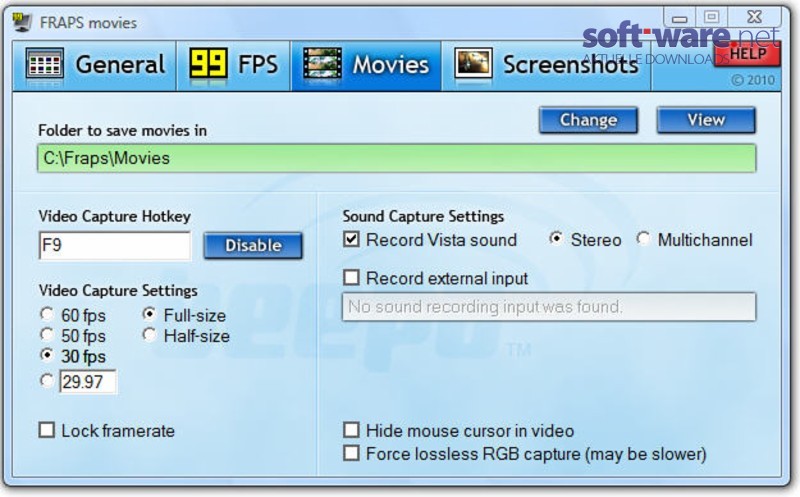The height and width of the screenshot is (497, 800).
Task: Click the Change folder button
Action: tap(588, 120)
